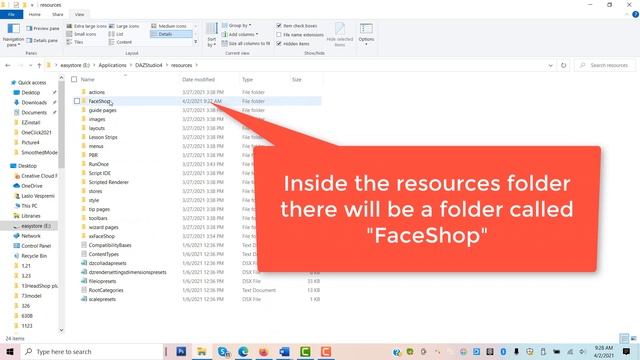Switch layout to Medium icons
Image resolution: width=640 pixels, height=360 pixels.
[169, 26]
